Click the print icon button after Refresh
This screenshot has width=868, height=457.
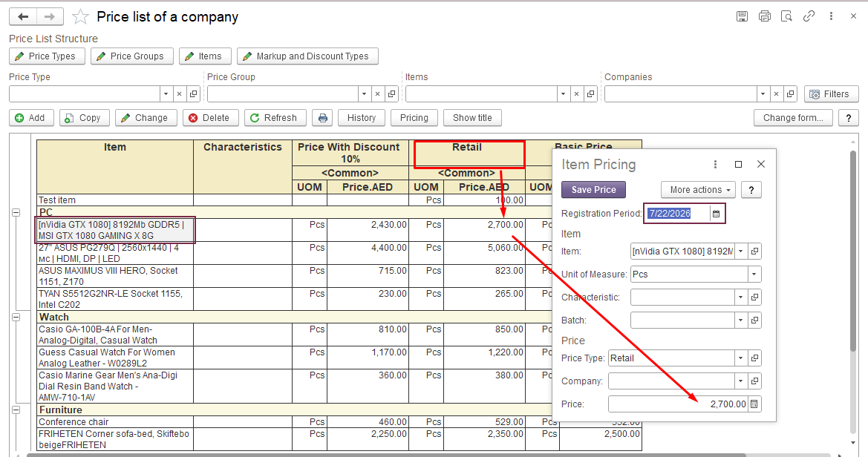click(323, 118)
